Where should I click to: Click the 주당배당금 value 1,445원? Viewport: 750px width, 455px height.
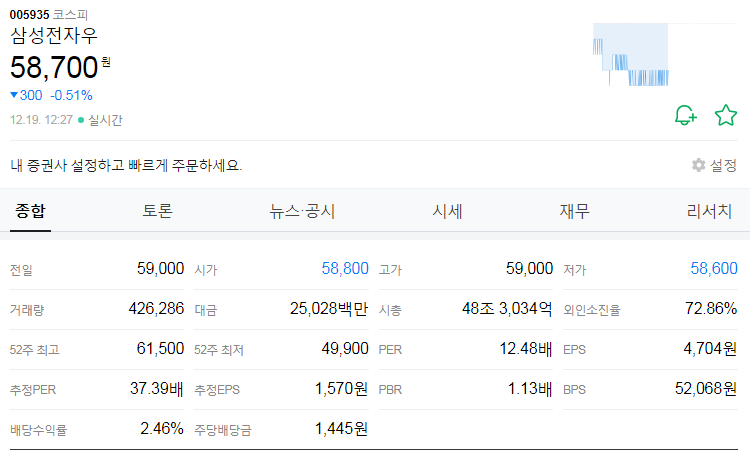[342, 428]
